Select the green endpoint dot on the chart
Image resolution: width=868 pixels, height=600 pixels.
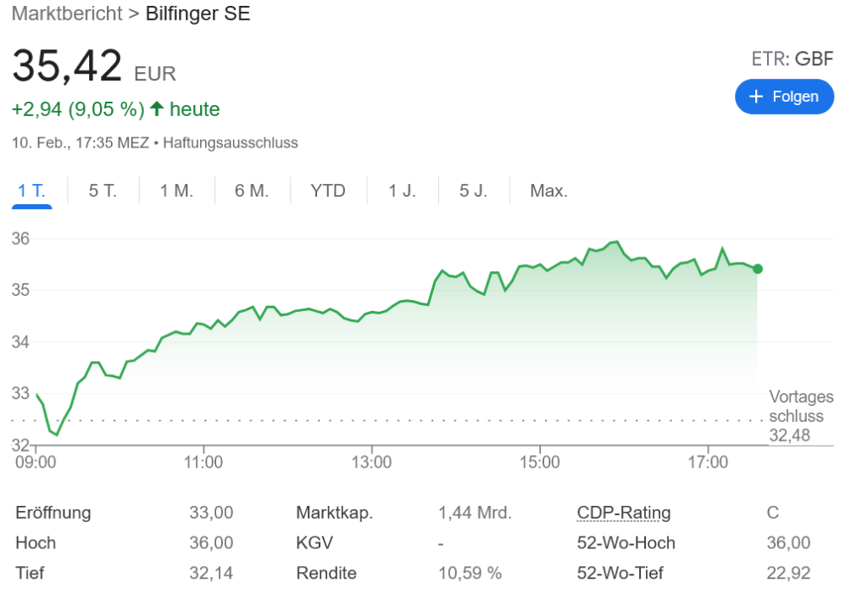[x=757, y=269]
